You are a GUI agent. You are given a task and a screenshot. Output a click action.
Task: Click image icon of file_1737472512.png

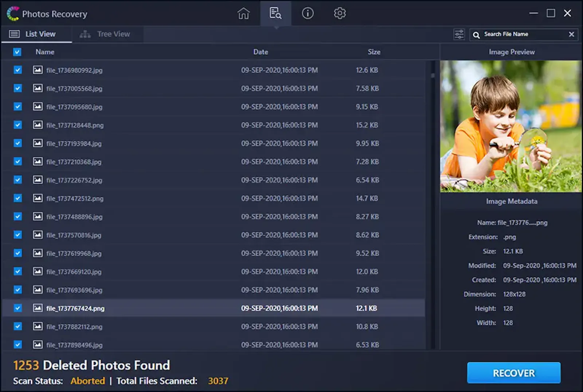(38, 198)
